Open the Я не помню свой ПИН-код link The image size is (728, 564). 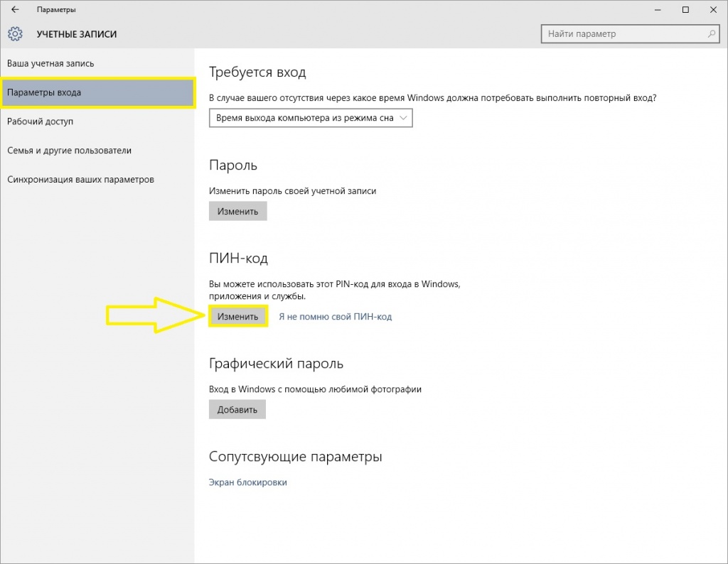click(x=335, y=317)
